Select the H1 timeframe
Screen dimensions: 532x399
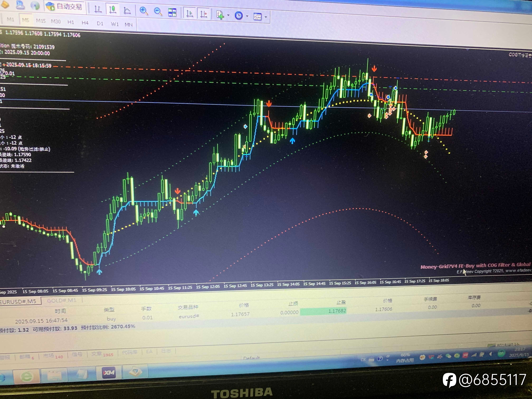(71, 22)
